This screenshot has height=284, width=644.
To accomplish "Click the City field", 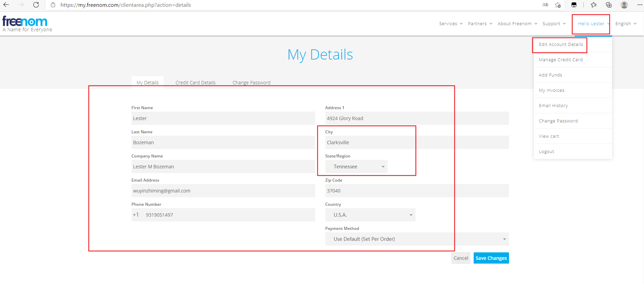I will click(x=417, y=143).
